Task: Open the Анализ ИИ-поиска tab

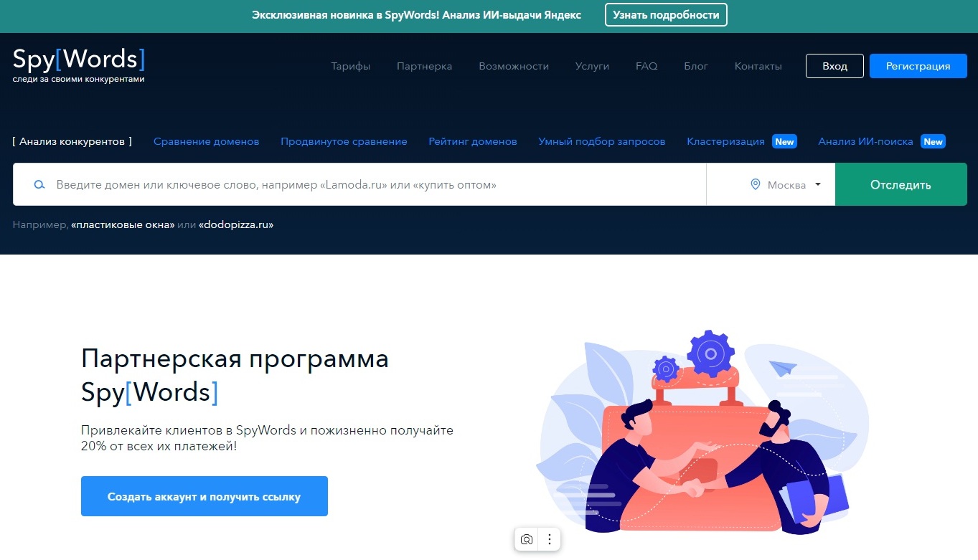Action: [865, 141]
